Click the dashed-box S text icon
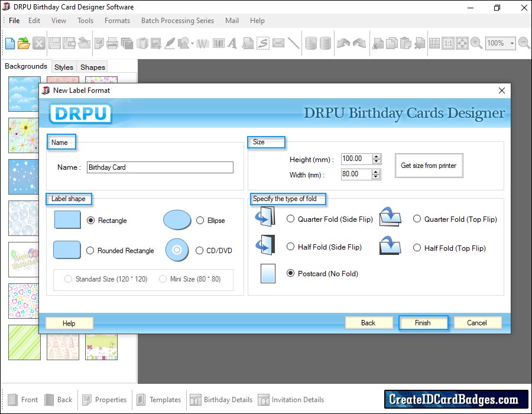The image size is (532, 414). [x=263, y=43]
